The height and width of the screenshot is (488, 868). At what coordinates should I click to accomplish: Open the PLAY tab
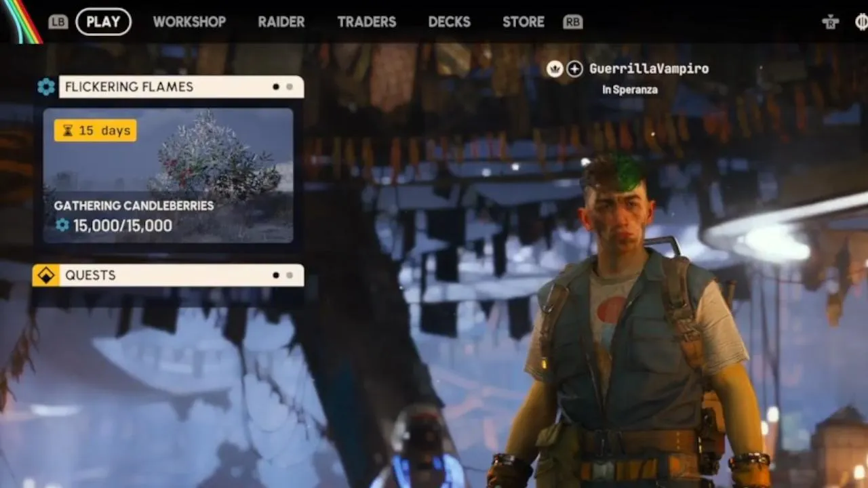pyautogui.click(x=103, y=22)
